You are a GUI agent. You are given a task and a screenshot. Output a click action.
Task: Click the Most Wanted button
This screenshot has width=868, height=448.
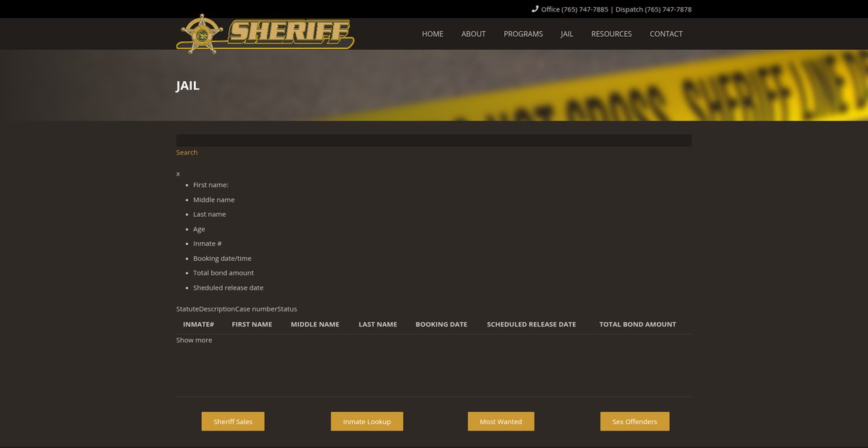(x=501, y=421)
